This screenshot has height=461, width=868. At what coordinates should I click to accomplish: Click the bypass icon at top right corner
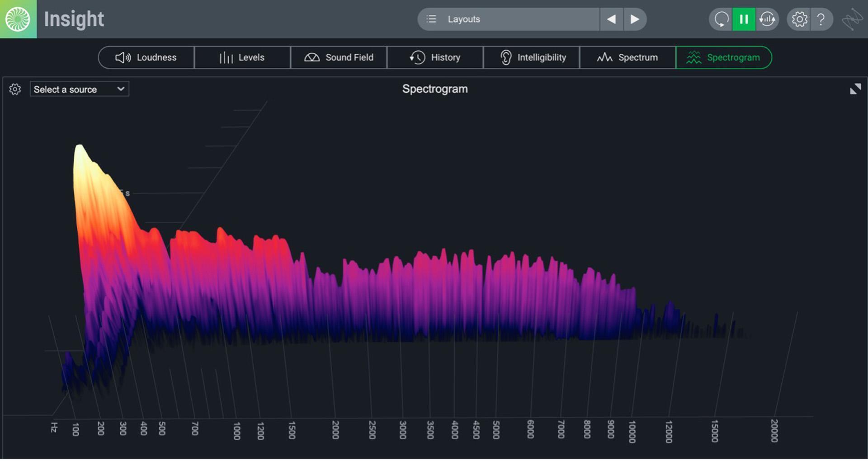pyautogui.click(x=852, y=19)
